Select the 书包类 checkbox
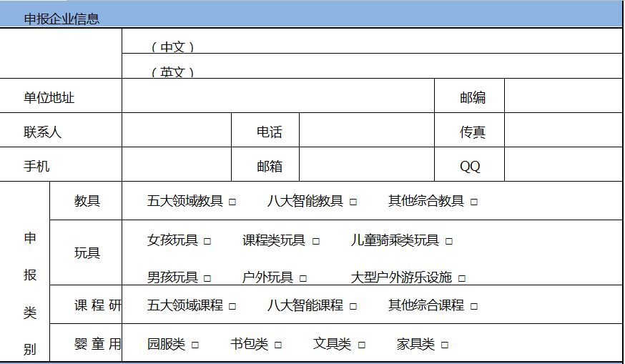This screenshot has height=364, width=625. 278,345
